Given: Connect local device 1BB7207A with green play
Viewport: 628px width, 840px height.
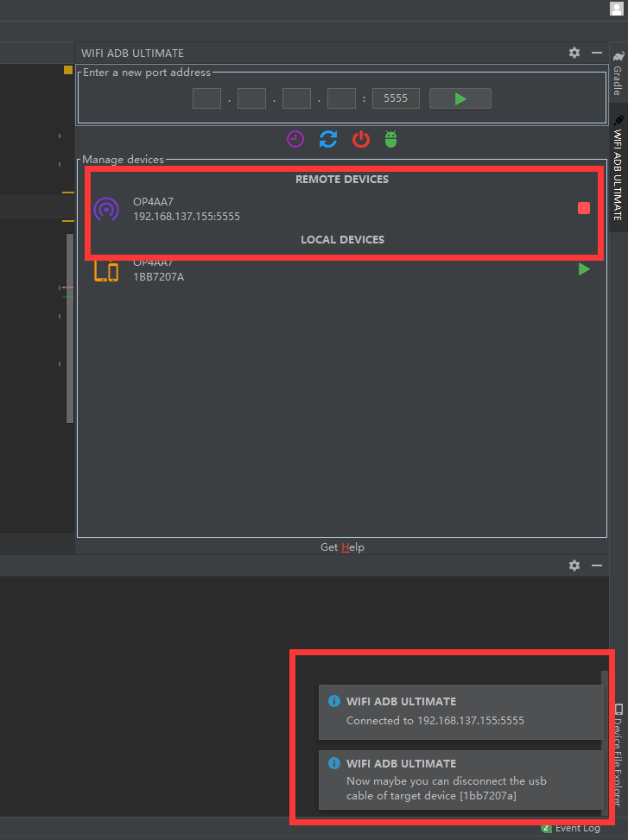Looking at the screenshot, I should (x=584, y=269).
